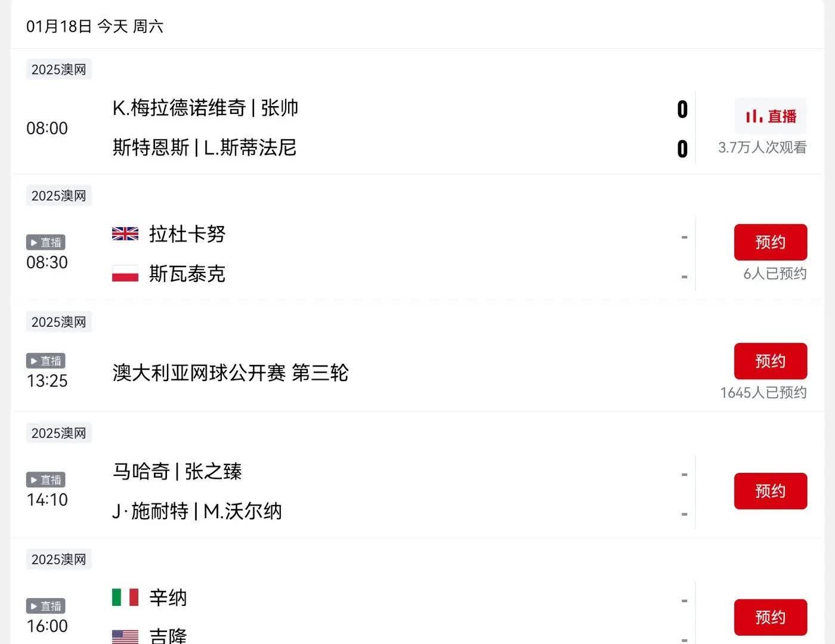Image resolution: width=835 pixels, height=644 pixels.
Task: Click the 直播 badge above 14:10
Action: 46,480
